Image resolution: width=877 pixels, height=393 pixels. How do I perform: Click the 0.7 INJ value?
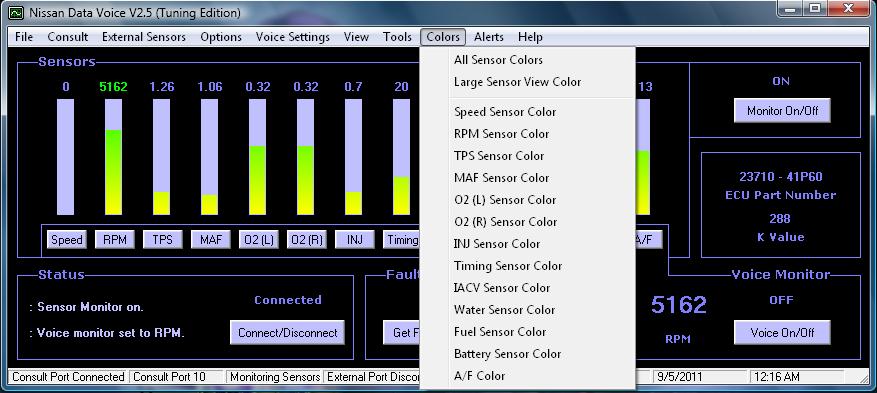click(x=353, y=87)
